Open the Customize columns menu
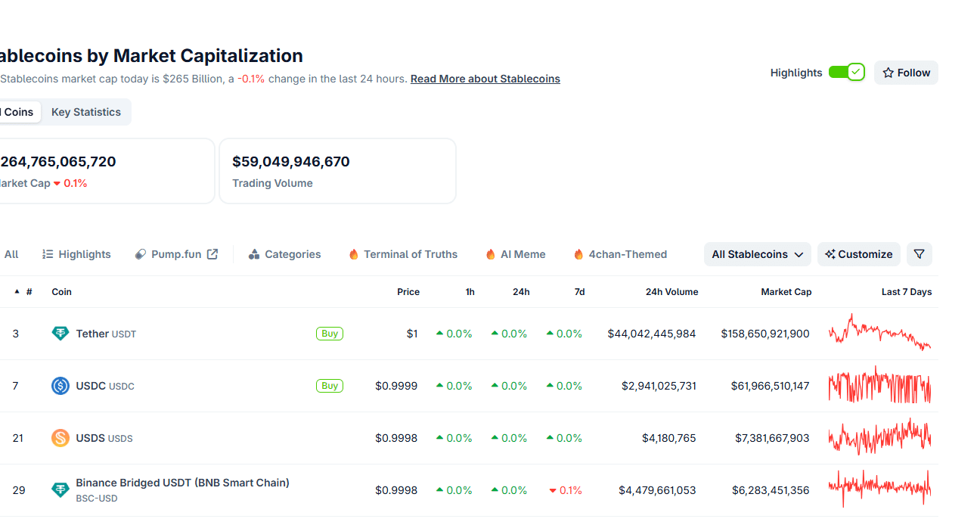The image size is (980, 522). coord(859,254)
